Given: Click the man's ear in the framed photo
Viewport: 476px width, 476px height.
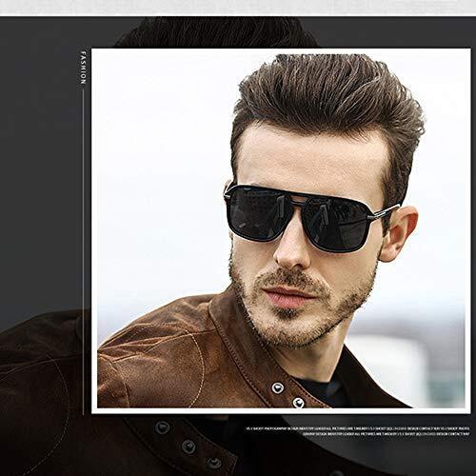Looking at the screenshot, I should [x=399, y=233].
